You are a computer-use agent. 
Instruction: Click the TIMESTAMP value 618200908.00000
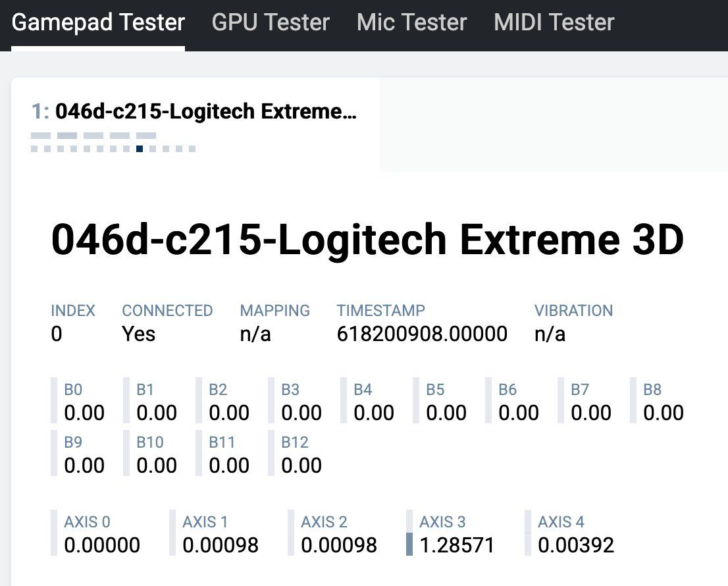(x=422, y=334)
